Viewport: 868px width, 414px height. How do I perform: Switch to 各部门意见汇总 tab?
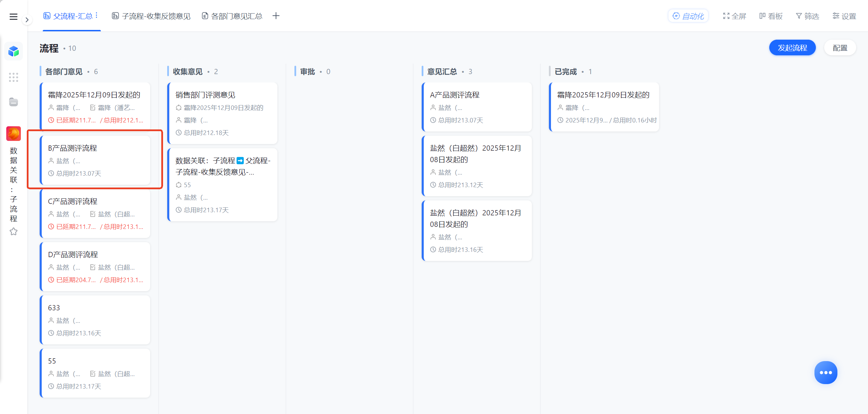(232, 16)
